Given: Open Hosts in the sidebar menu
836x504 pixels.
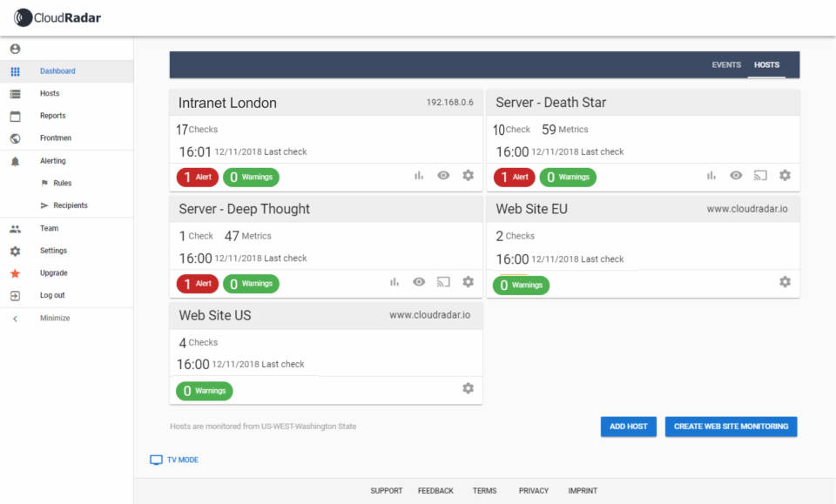Looking at the screenshot, I should click(50, 93).
